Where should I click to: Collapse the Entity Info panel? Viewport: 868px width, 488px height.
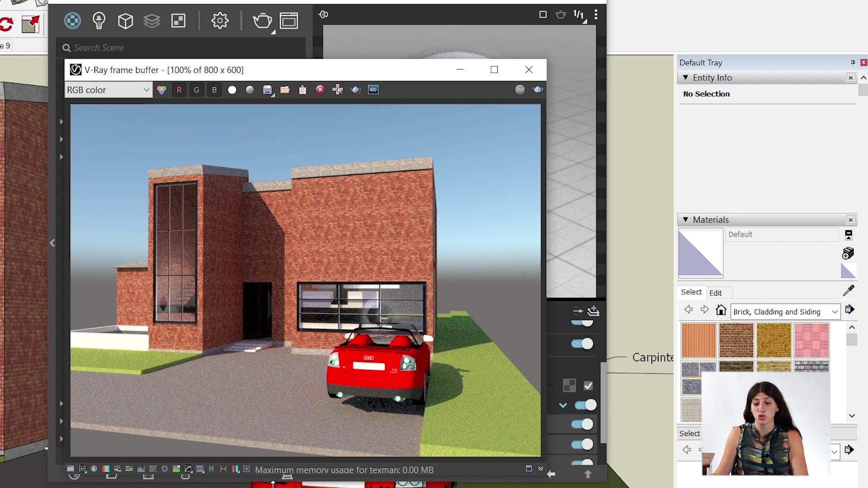click(x=685, y=77)
